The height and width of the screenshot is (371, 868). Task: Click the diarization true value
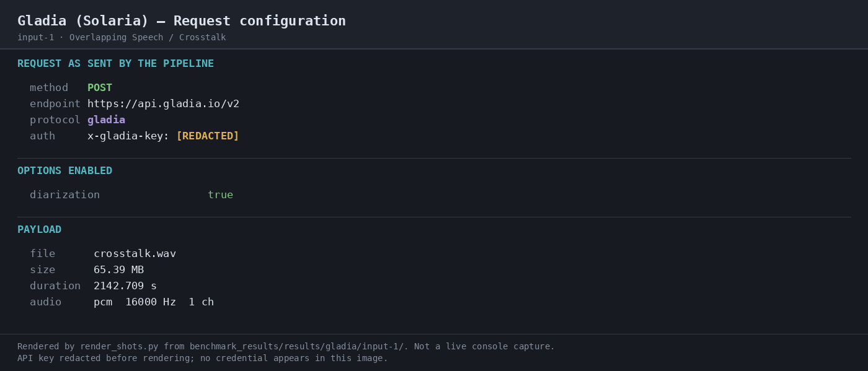220,195
